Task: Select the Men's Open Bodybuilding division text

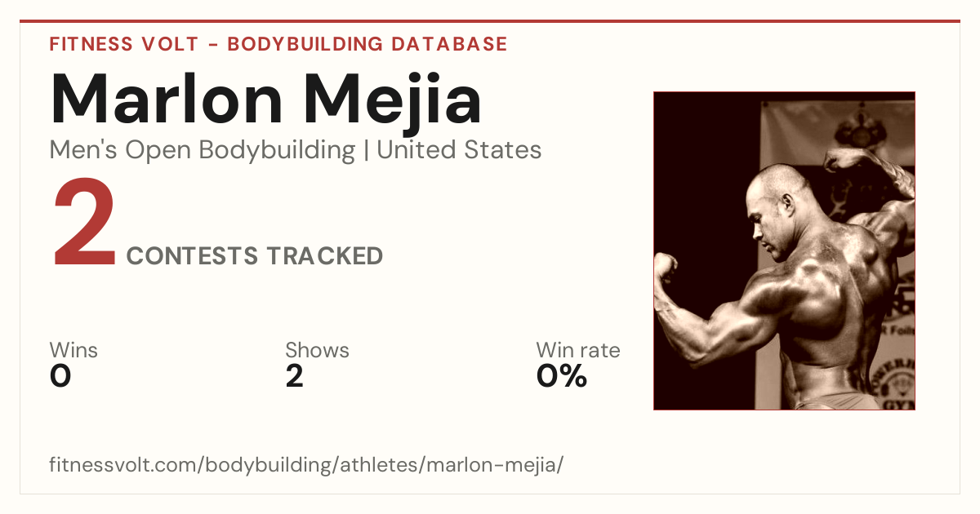Action: tap(203, 150)
